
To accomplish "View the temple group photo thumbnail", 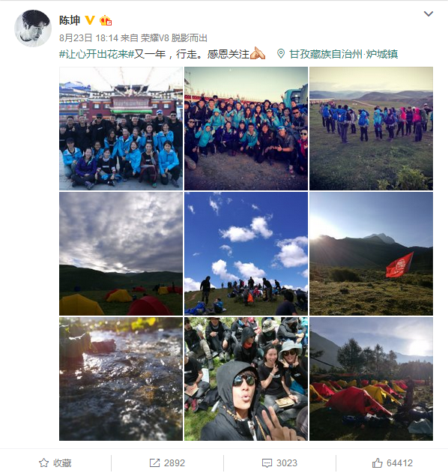I will 121,128.
